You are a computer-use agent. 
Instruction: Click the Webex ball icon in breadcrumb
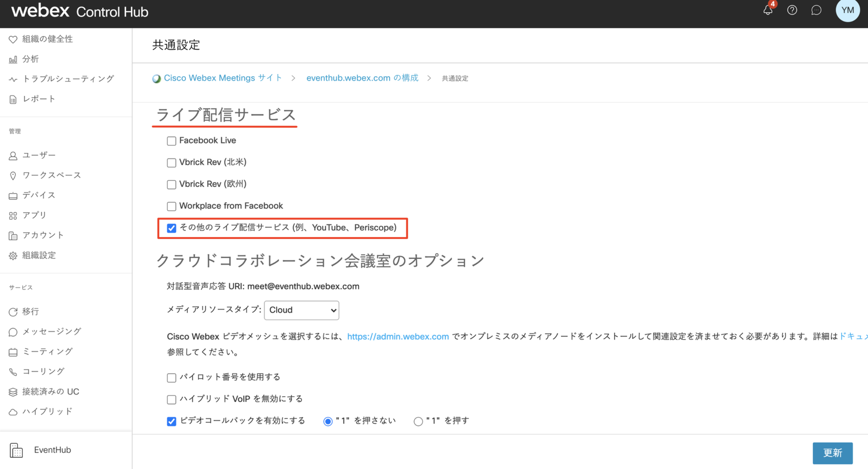156,78
